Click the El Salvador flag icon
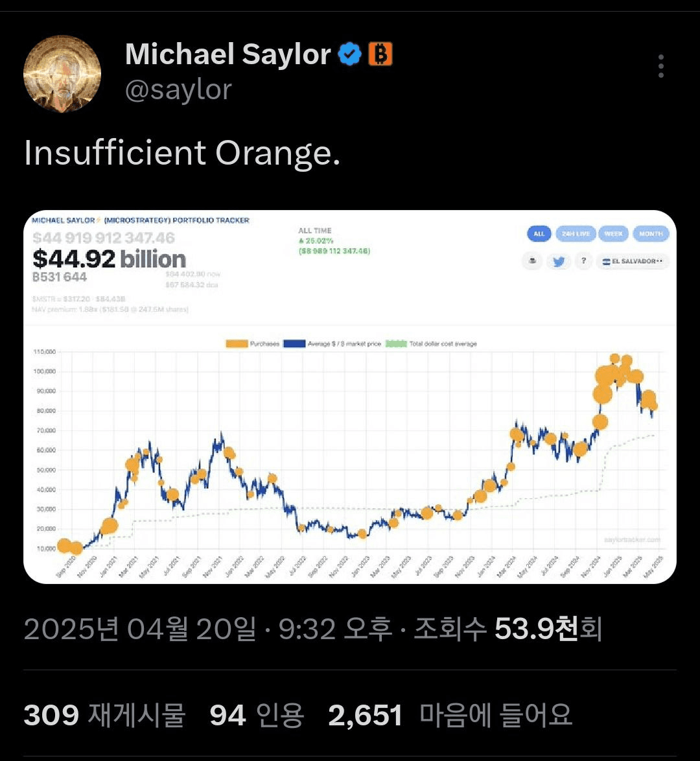700x761 pixels. (606, 261)
